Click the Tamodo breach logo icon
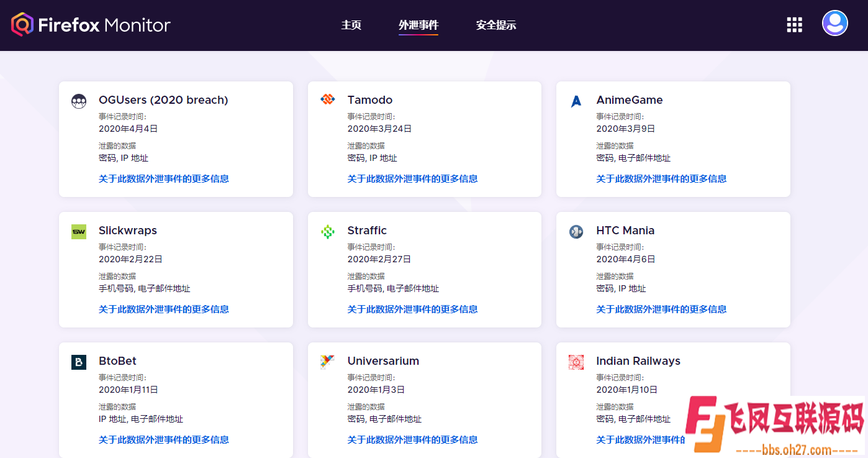 [328, 99]
